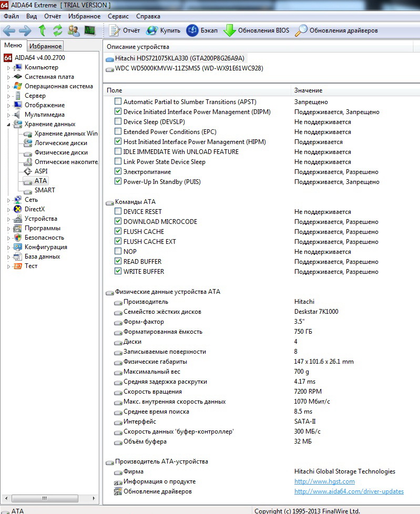
Task: Expand the Сервер tree node
Action: click(x=8, y=96)
